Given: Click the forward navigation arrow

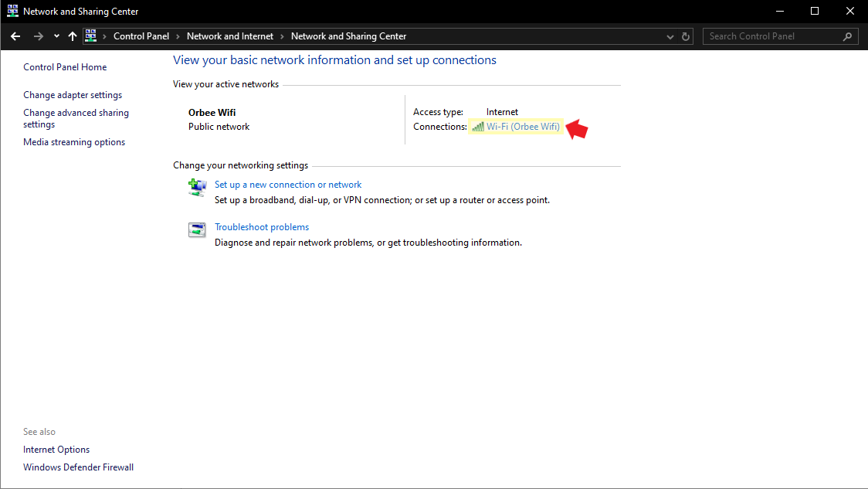Looking at the screenshot, I should [37, 36].
